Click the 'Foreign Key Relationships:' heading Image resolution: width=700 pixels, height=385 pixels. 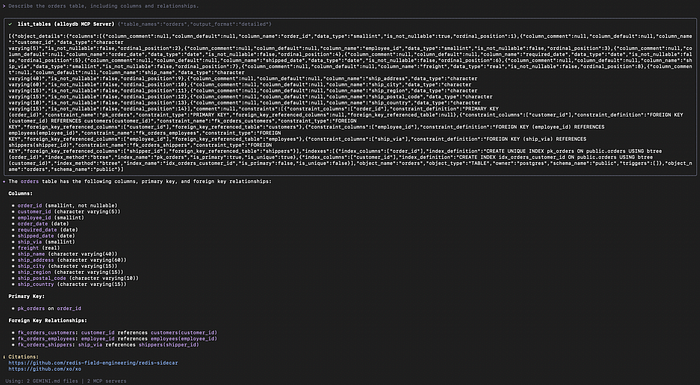click(x=48, y=321)
